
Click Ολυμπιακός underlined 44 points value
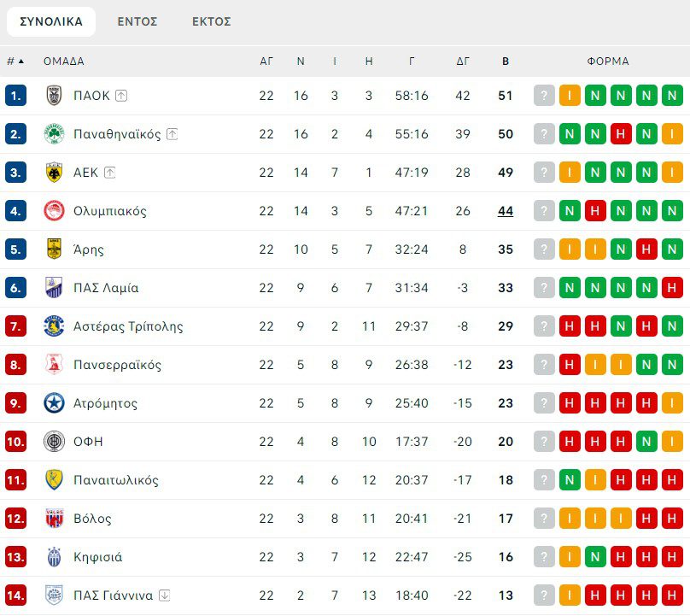coord(506,211)
